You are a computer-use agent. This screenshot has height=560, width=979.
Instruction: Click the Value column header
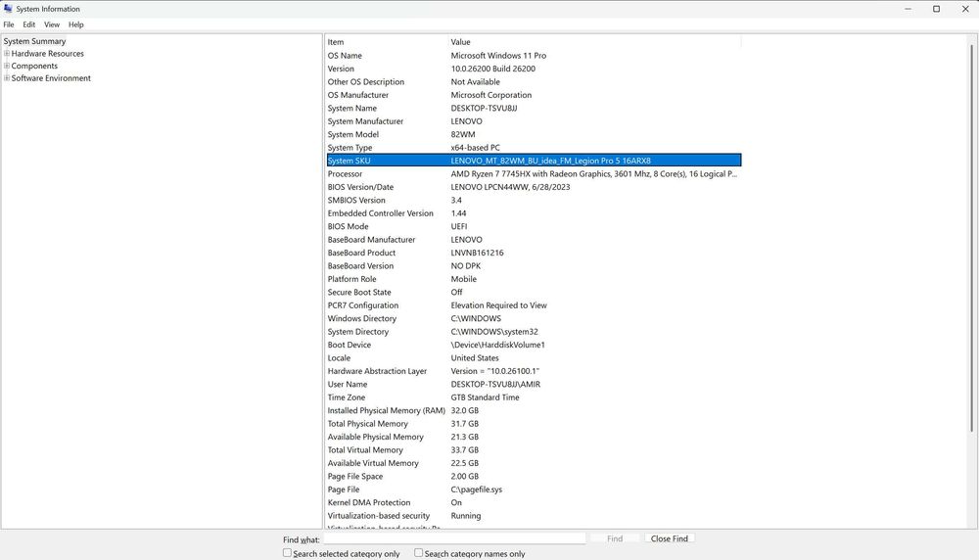coord(594,42)
